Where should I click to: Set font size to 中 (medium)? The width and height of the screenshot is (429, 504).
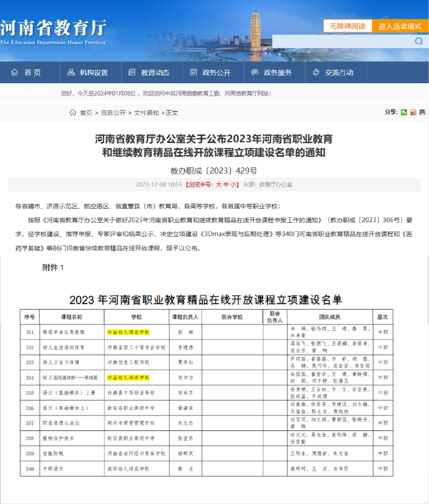(x=226, y=184)
